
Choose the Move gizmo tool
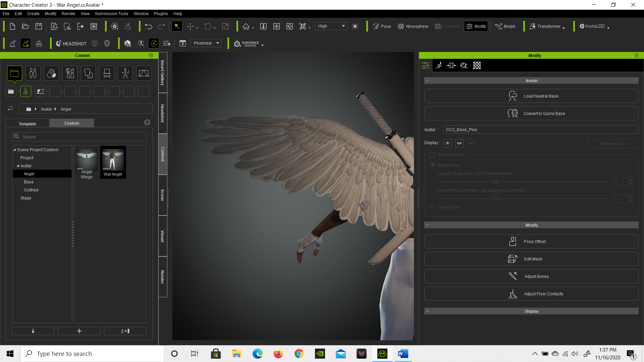pos(190,26)
